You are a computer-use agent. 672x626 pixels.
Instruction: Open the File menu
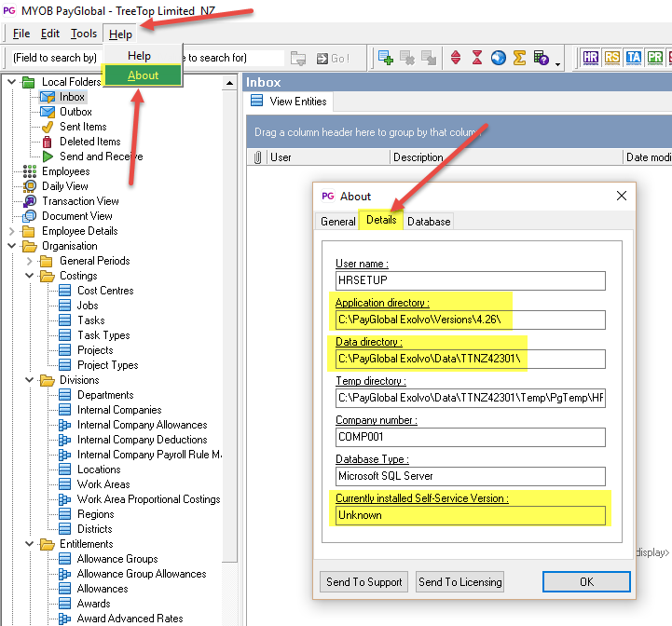coord(21,34)
